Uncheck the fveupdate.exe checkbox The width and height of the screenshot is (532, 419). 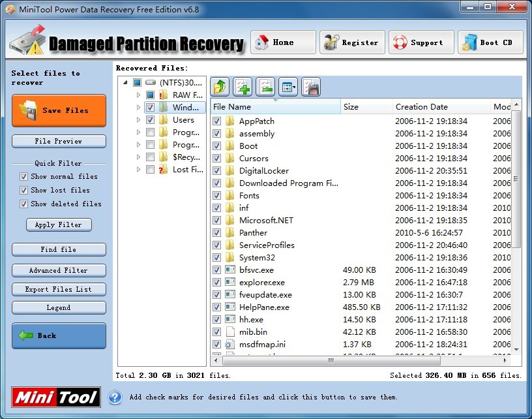[216, 295]
